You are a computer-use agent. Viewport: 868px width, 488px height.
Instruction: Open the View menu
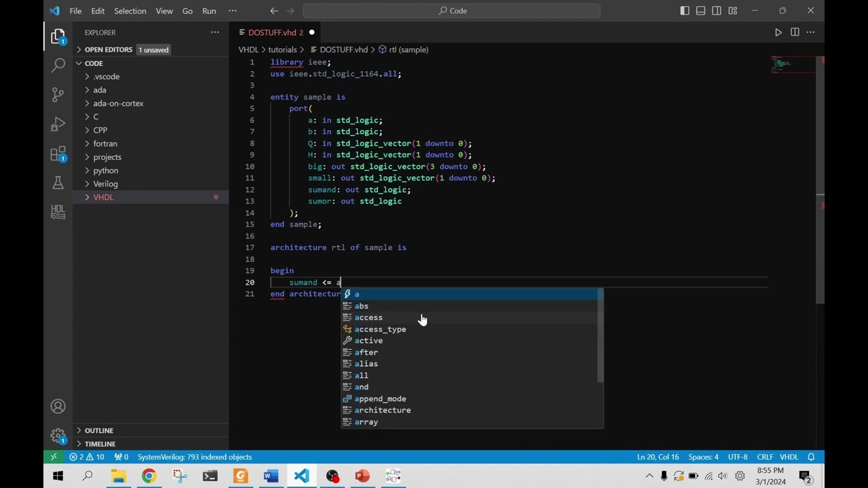pyautogui.click(x=164, y=11)
